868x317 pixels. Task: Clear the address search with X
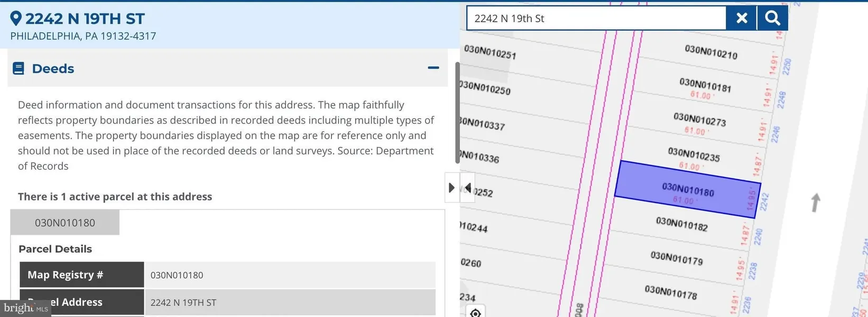742,18
